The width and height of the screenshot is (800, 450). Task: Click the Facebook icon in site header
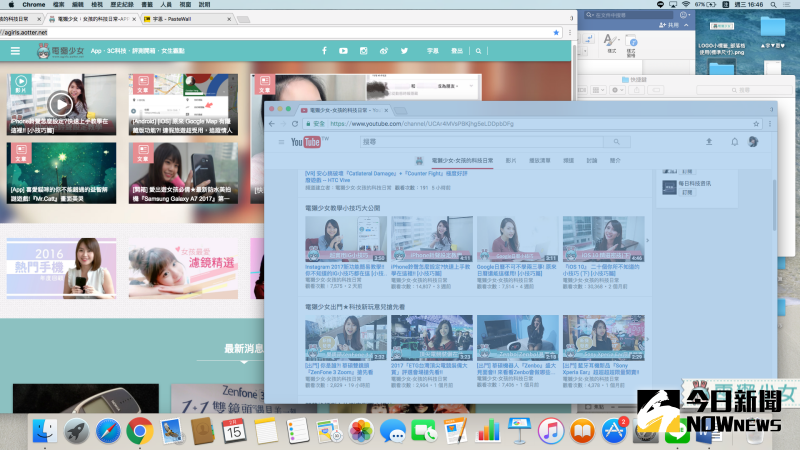click(322, 51)
